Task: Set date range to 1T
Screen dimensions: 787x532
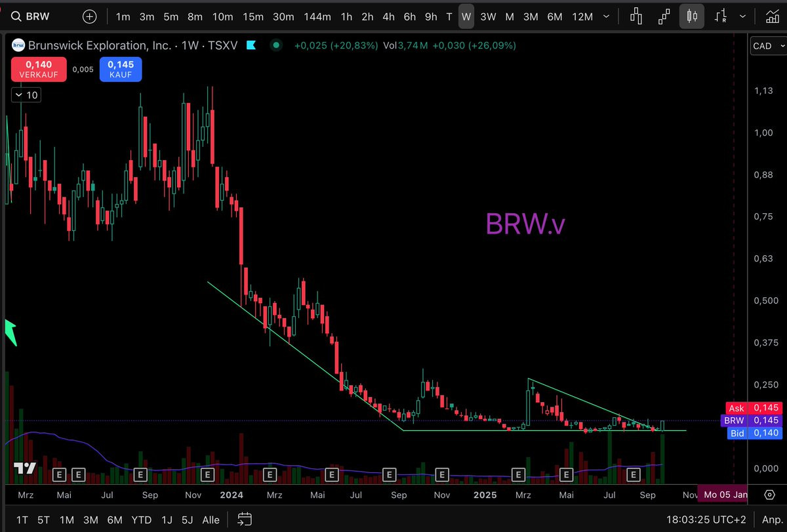Action: click(x=22, y=520)
